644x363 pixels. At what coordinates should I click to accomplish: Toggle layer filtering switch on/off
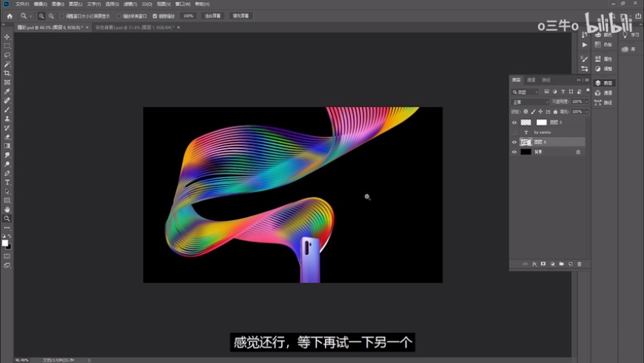click(x=588, y=90)
